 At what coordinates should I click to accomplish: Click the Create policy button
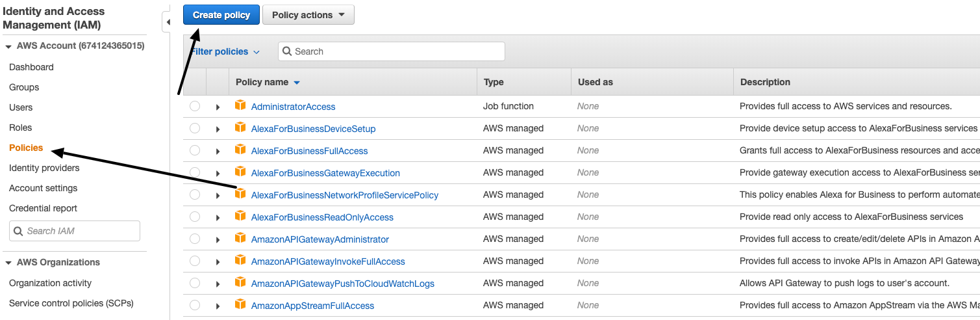click(x=221, y=15)
